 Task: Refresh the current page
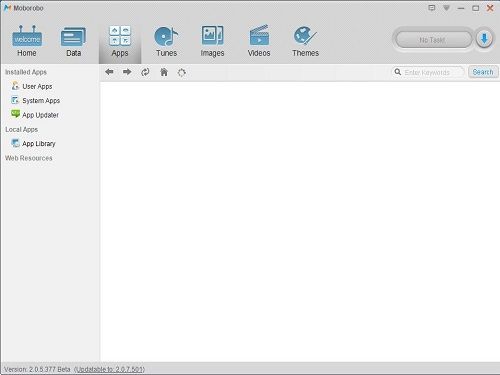(x=145, y=72)
